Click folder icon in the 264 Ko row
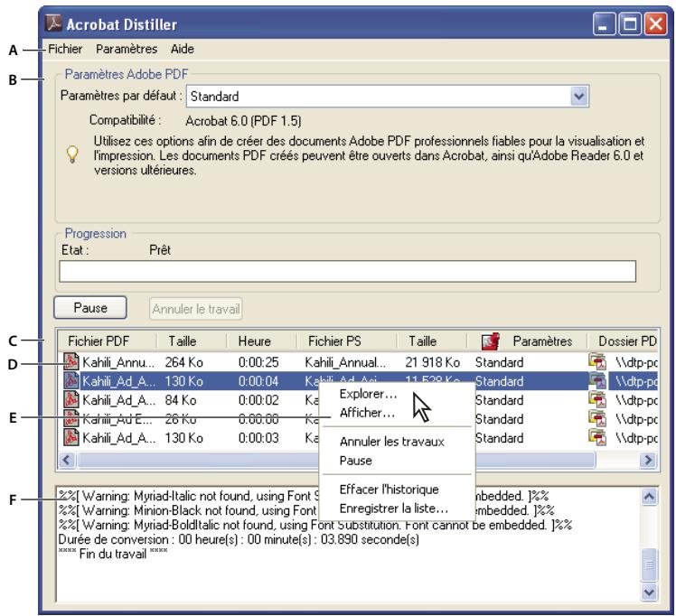This screenshot has width=676, height=616. click(597, 361)
